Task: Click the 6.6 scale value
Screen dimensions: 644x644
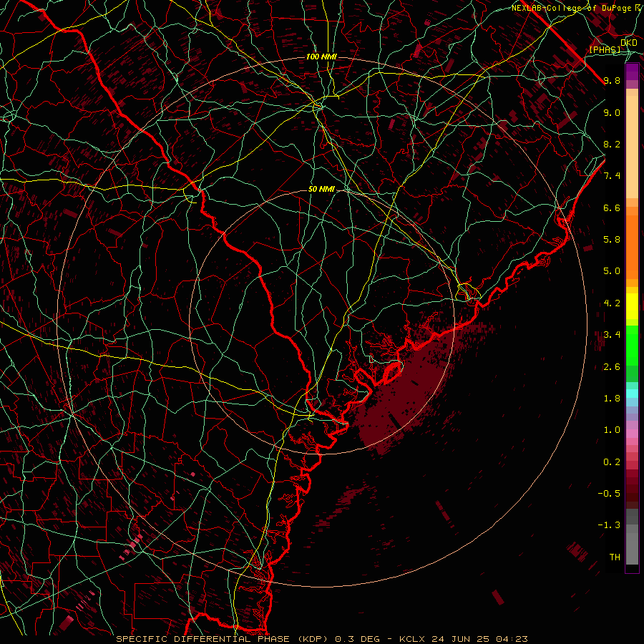Action: click(612, 208)
